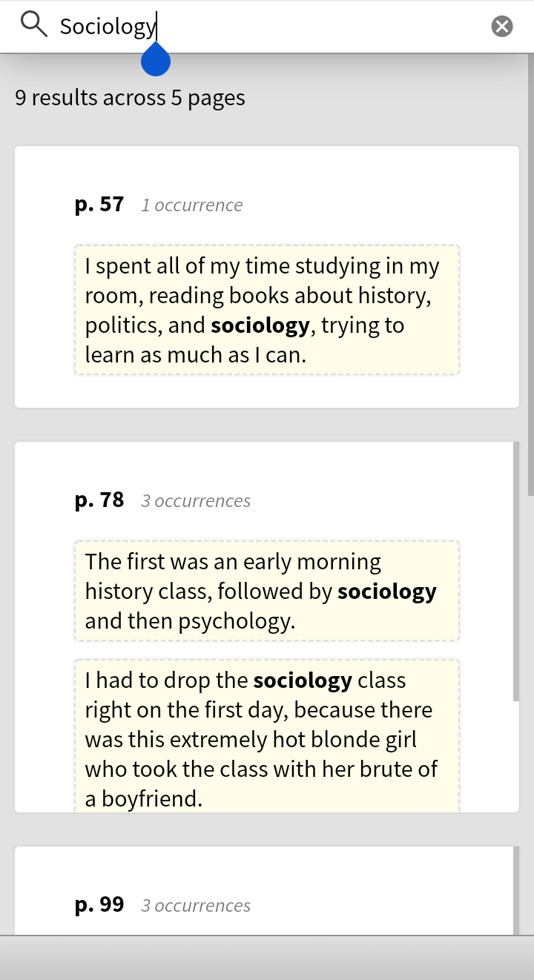Select '3 occurrences' label beside p. 78

pos(196,501)
